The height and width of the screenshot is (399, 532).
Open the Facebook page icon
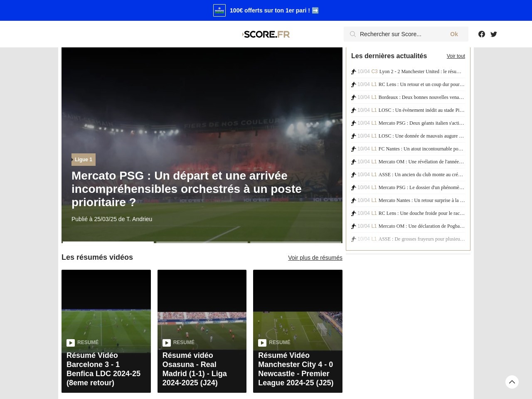[x=482, y=34]
